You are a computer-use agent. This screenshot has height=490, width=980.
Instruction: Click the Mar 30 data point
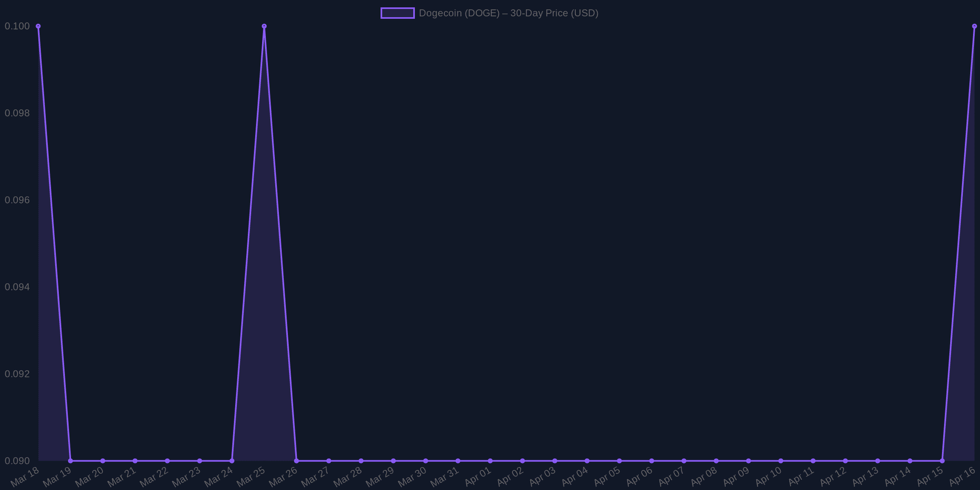click(x=425, y=461)
